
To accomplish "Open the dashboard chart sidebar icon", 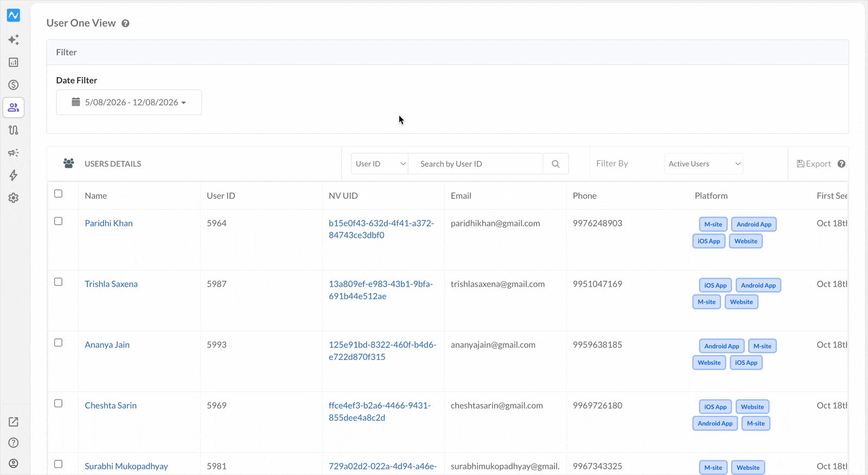I will [x=14, y=62].
